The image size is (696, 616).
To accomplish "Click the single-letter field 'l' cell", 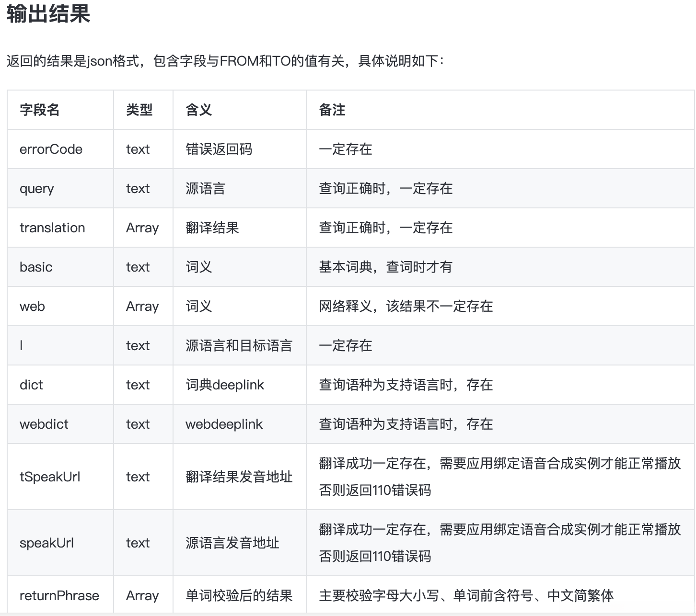I will point(21,345).
